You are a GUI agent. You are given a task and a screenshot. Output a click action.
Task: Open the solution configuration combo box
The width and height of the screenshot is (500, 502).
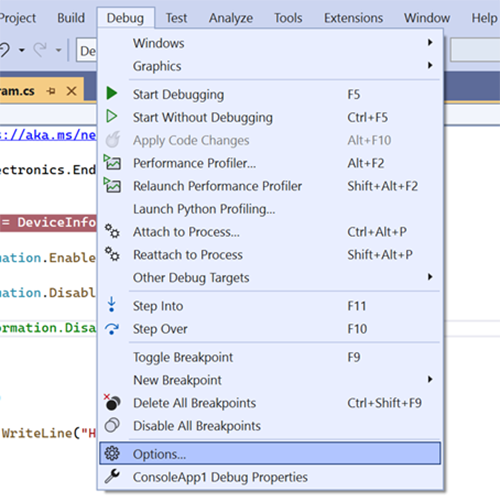click(87, 50)
